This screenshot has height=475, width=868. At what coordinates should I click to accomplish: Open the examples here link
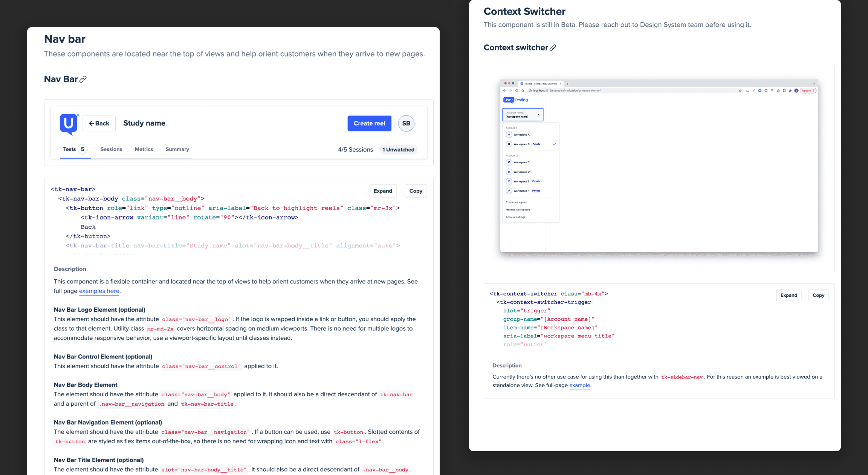coord(99,291)
